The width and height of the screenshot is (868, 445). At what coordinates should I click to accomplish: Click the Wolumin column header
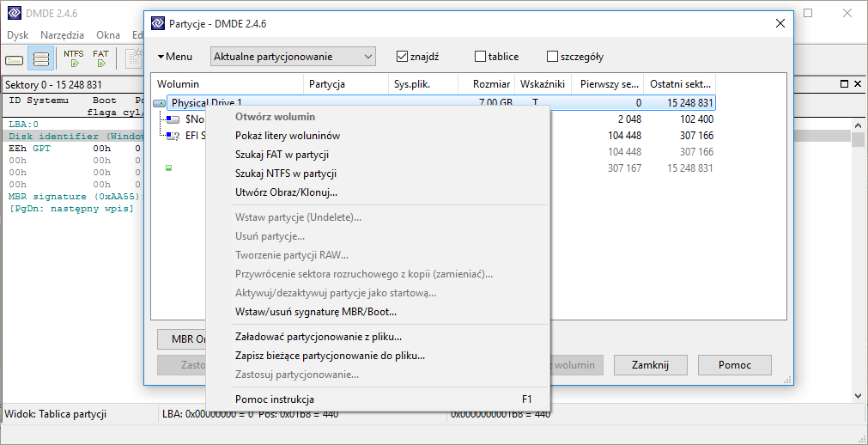point(228,84)
